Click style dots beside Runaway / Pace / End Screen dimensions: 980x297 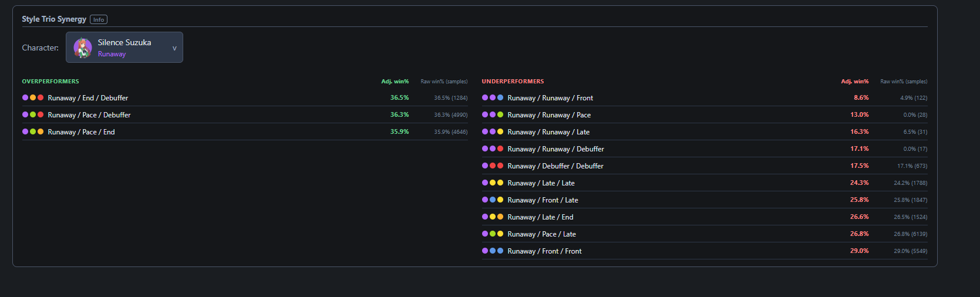point(33,132)
